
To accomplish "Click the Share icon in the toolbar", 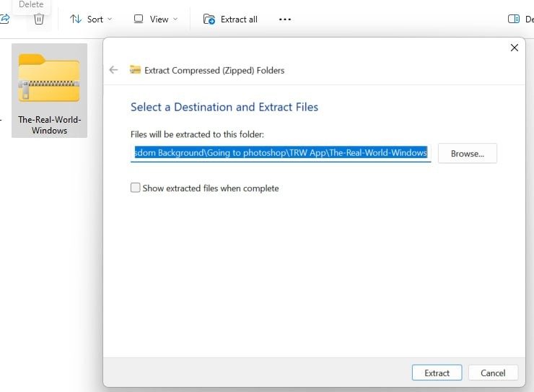I will 4,19.
